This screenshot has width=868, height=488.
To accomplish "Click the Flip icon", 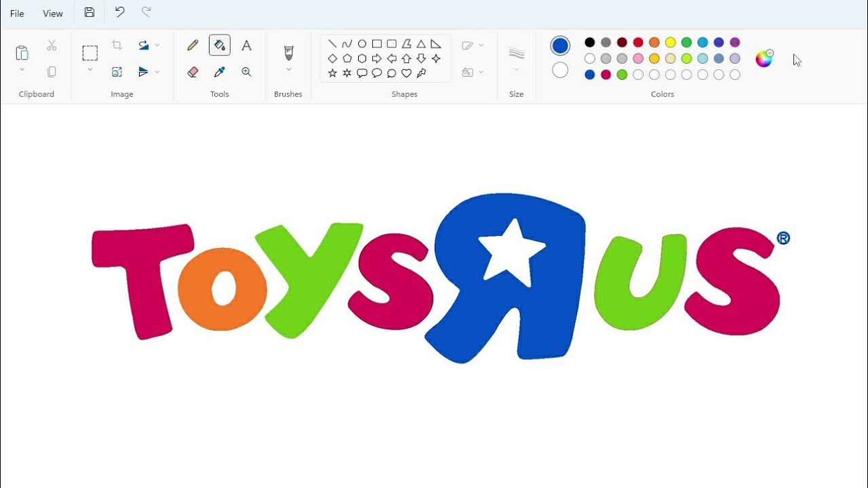I will (x=143, y=72).
